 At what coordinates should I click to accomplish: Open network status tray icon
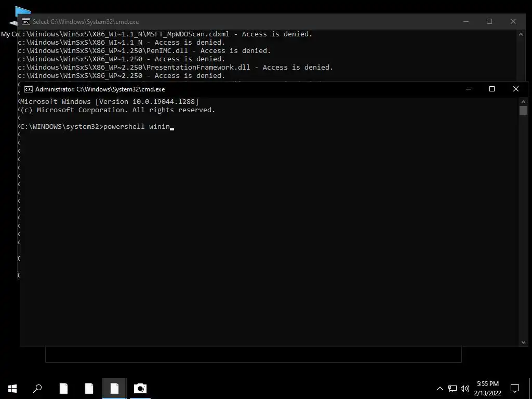point(453,389)
